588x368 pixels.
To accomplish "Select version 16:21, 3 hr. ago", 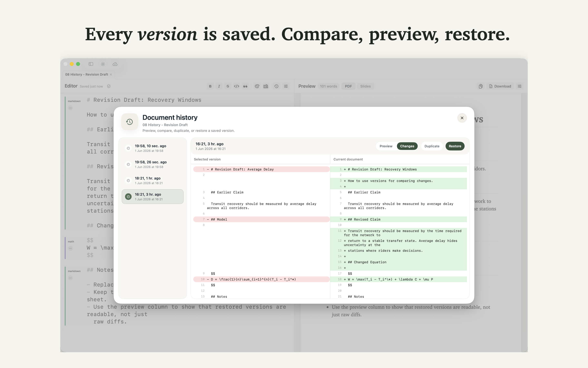I will 153,196.
